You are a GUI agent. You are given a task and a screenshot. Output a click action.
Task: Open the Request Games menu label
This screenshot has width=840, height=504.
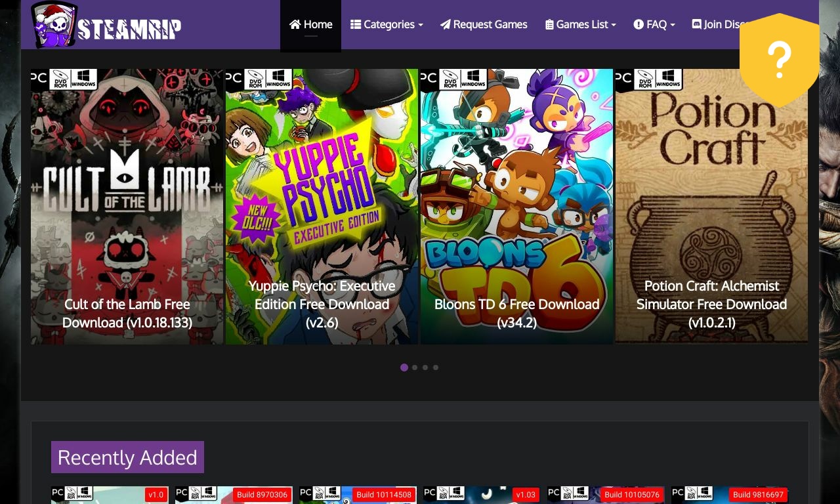coord(490,24)
